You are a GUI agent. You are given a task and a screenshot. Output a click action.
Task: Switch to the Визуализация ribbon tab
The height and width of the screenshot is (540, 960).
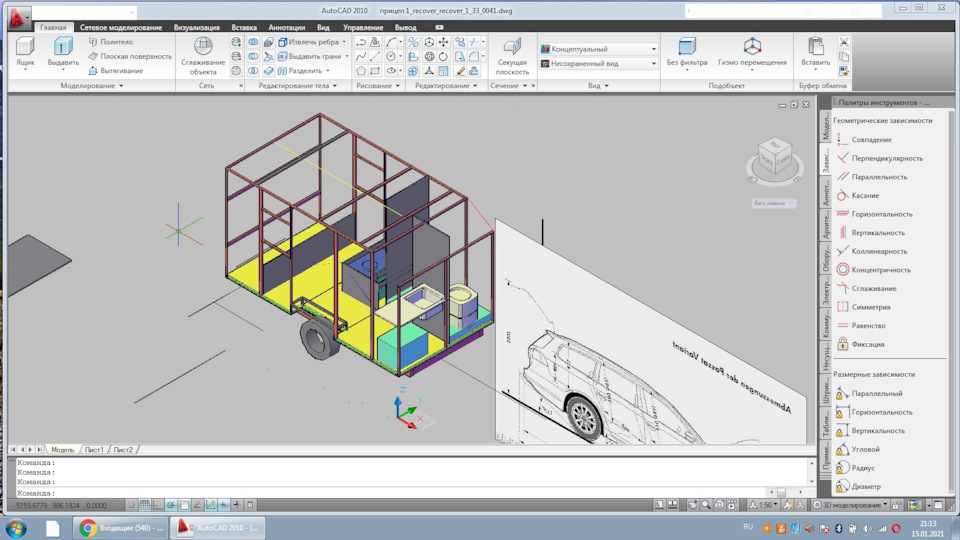coord(196,28)
